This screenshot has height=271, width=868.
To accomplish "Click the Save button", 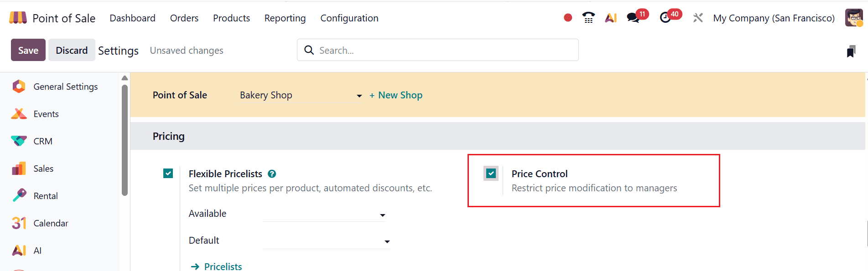I will click(28, 50).
